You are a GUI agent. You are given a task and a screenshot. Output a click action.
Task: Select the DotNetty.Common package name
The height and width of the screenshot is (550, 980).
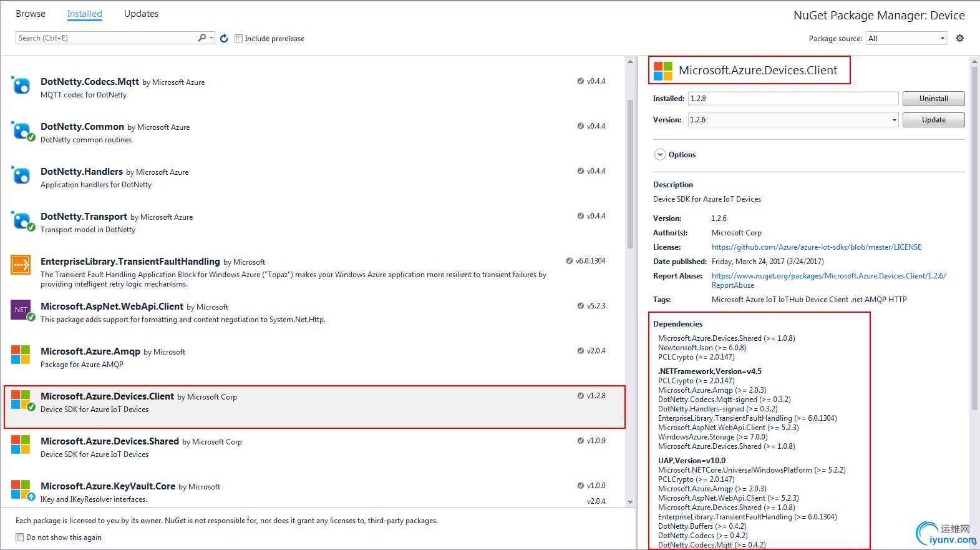[x=82, y=127]
